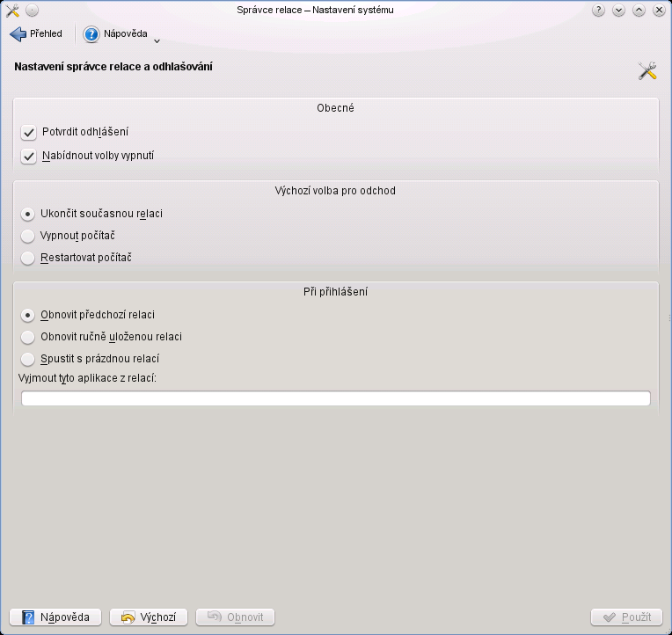Viewport: 672px width, 635px height.
Task: Click the Obnovit reset button
Action: pyautogui.click(x=235, y=617)
